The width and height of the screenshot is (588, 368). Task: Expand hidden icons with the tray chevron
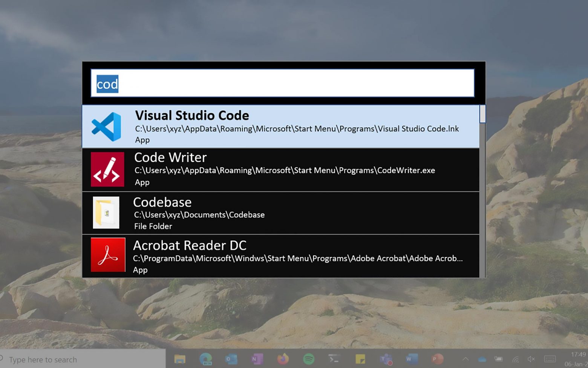[465, 359]
